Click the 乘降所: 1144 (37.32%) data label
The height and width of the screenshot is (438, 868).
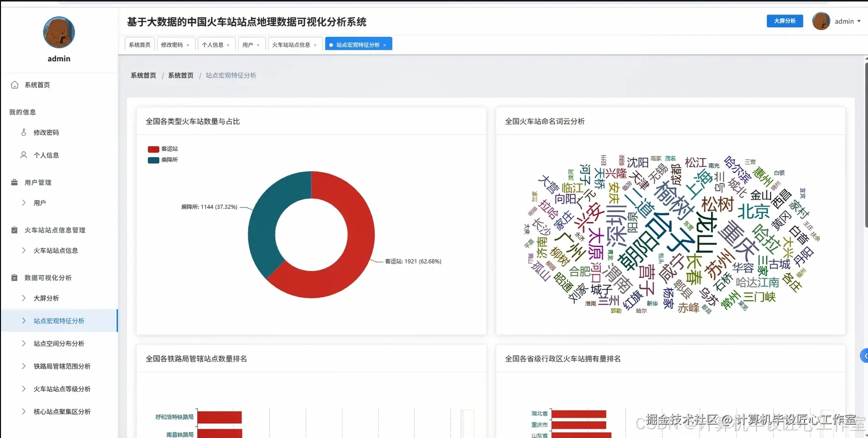209,207
